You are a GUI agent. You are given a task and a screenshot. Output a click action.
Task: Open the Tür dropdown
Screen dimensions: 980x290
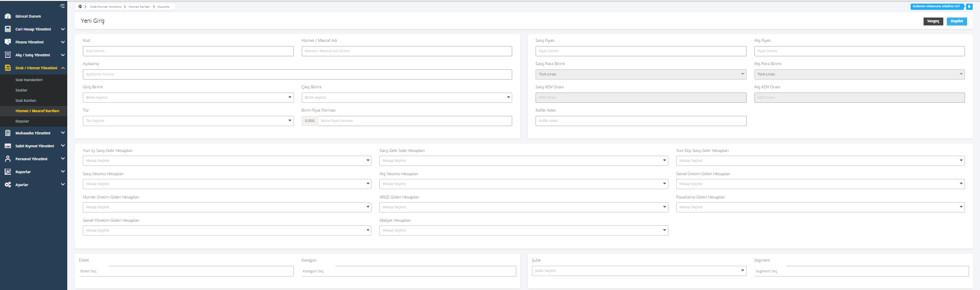click(188, 120)
